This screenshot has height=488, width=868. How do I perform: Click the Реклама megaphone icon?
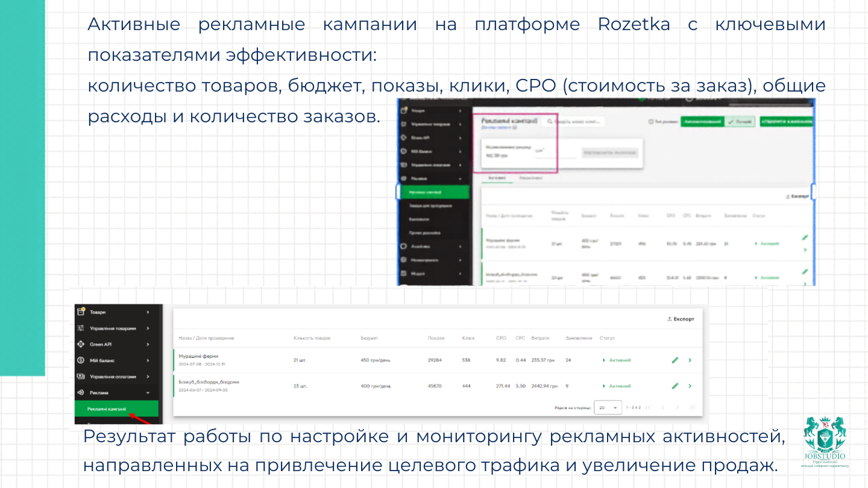[81, 392]
